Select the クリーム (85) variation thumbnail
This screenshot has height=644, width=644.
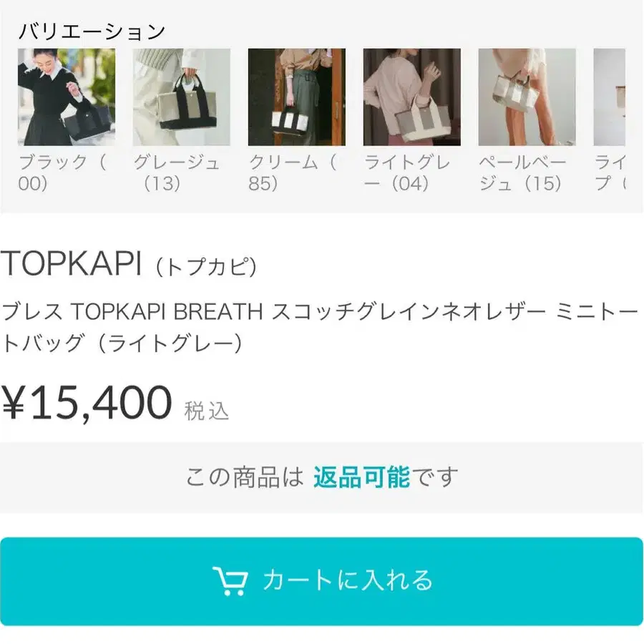tap(296, 97)
